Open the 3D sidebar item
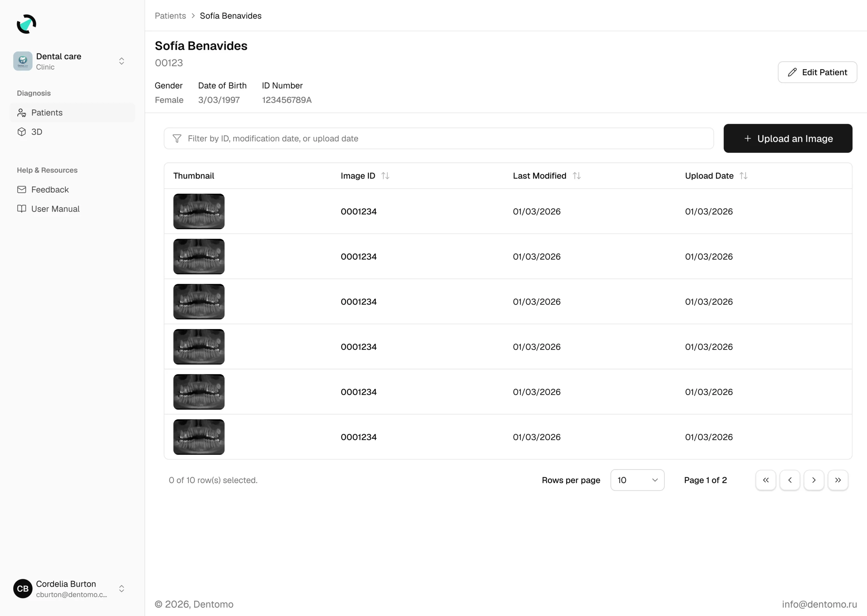This screenshot has height=616, width=867. [x=37, y=132]
